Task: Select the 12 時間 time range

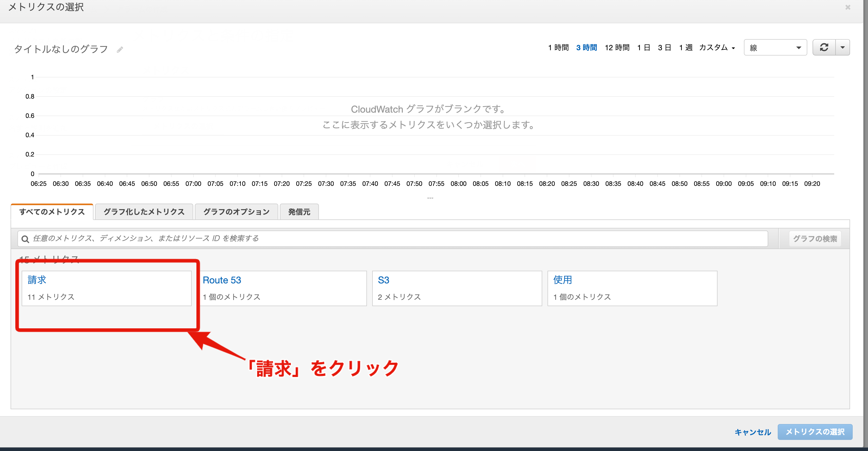Action: (617, 48)
